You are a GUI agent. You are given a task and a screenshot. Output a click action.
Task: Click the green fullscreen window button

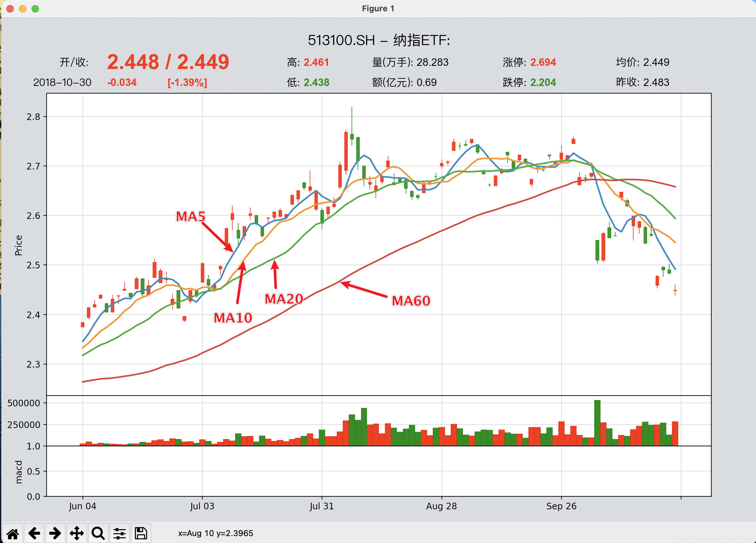pos(35,9)
